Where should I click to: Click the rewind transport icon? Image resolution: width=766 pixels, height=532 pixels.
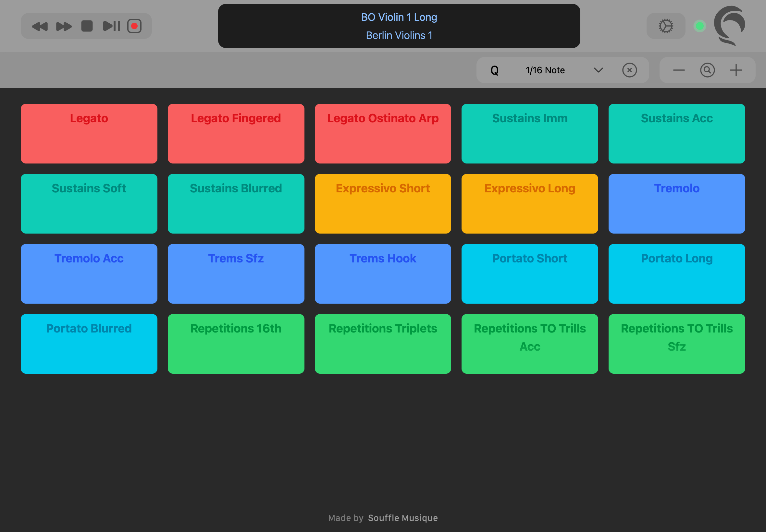point(40,26)
